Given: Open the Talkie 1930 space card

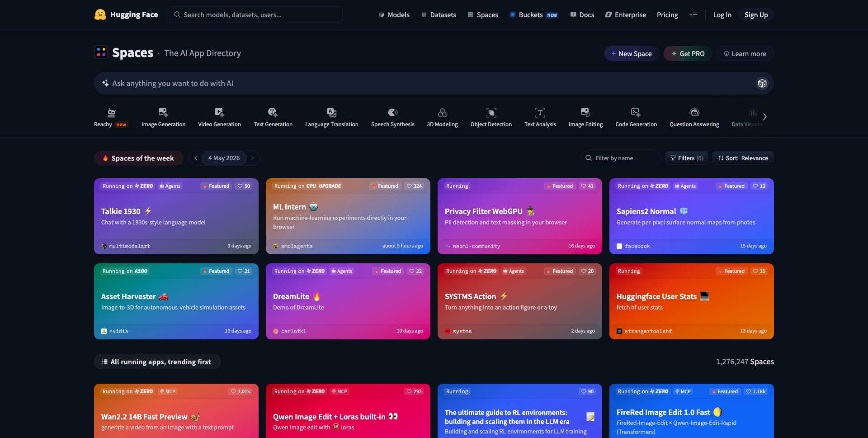Looking at the screenshot, I should pyautogui.click(x=176, y=216).
